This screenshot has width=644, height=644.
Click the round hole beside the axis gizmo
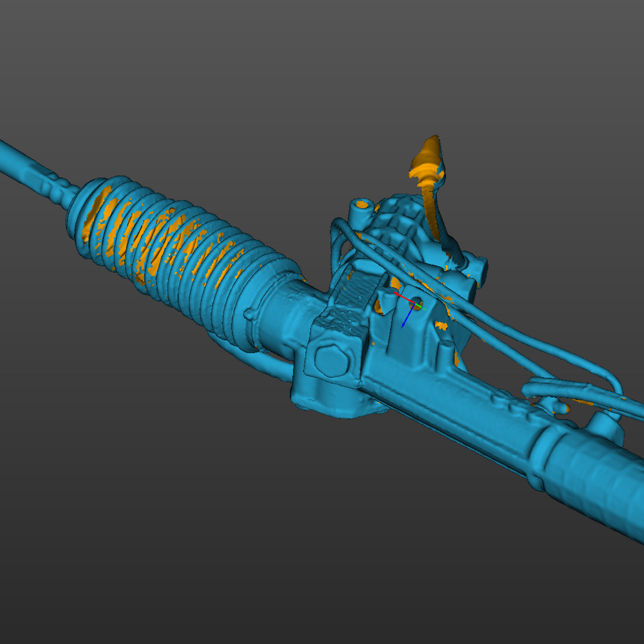pos(416,303)
